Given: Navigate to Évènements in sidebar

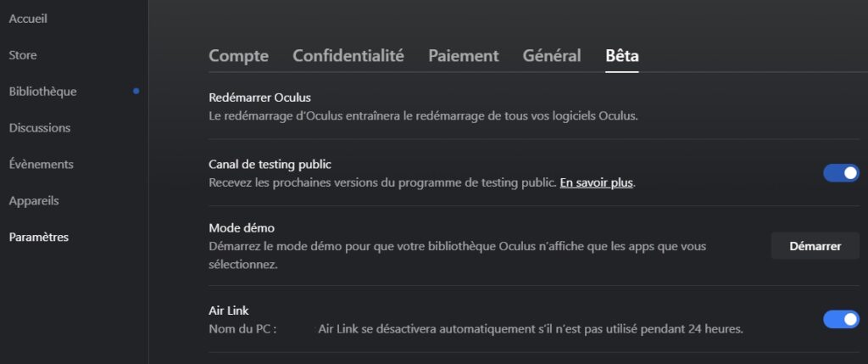Looking at the screenshot, I should (41, 164).
